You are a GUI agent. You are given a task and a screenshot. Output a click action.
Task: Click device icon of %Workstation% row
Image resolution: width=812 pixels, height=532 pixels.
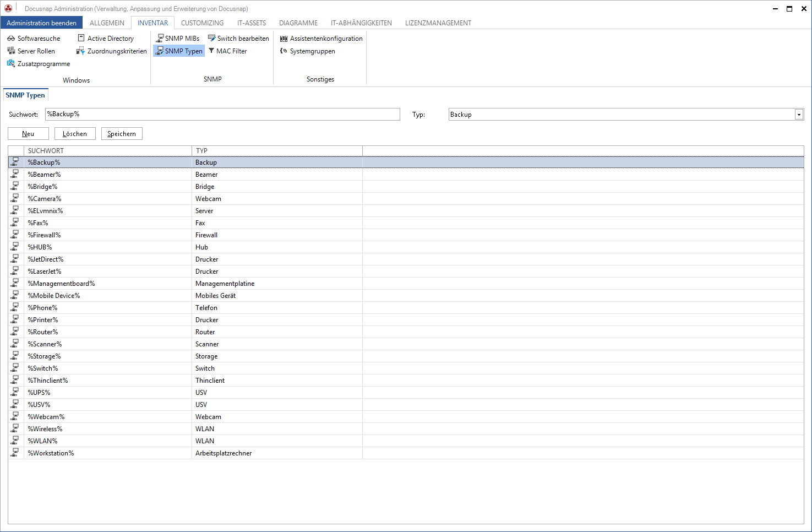point(15,453)
